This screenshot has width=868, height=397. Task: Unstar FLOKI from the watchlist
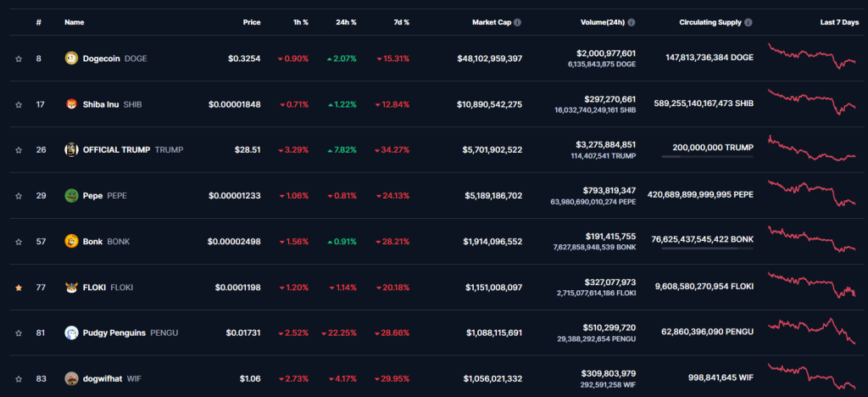click(19, 288)
